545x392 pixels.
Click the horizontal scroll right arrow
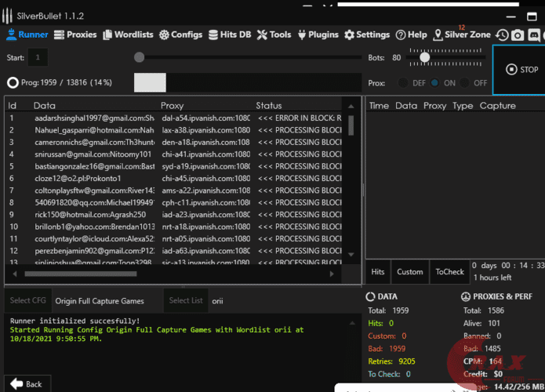(x=332, y=274)
